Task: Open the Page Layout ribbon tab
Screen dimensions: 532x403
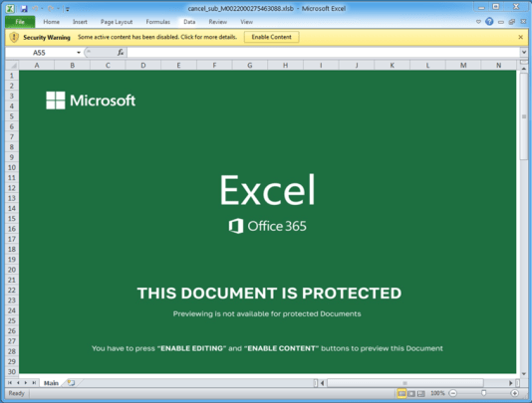Action: tap(117, 22)
